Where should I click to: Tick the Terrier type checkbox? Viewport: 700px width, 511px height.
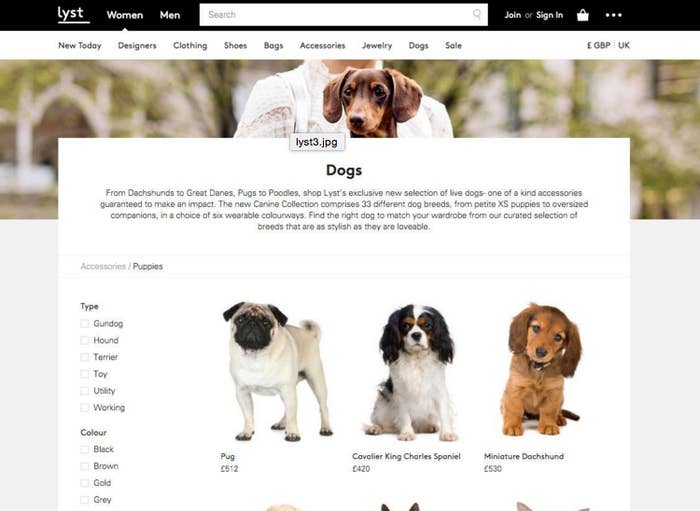[x=84, y=357]
